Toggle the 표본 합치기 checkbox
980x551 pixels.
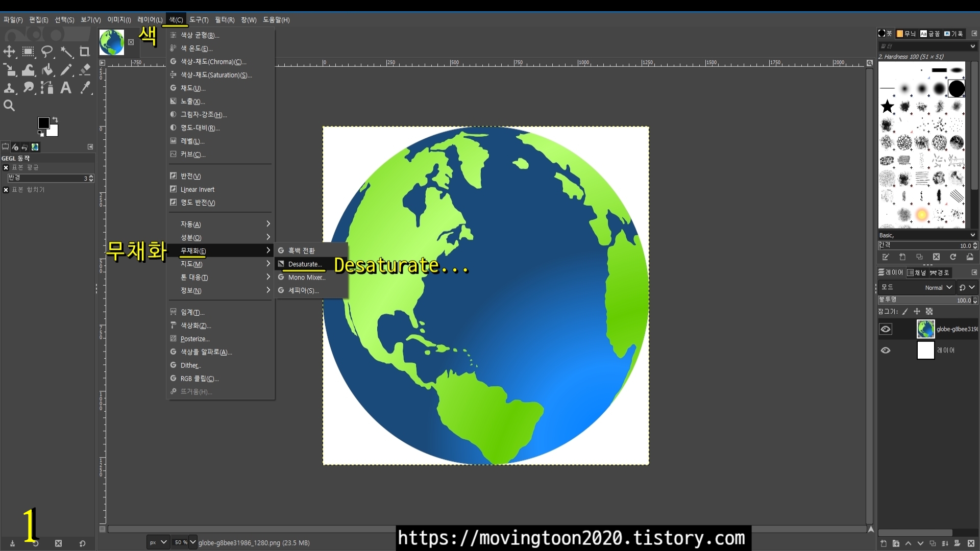[x=6, y=190]
